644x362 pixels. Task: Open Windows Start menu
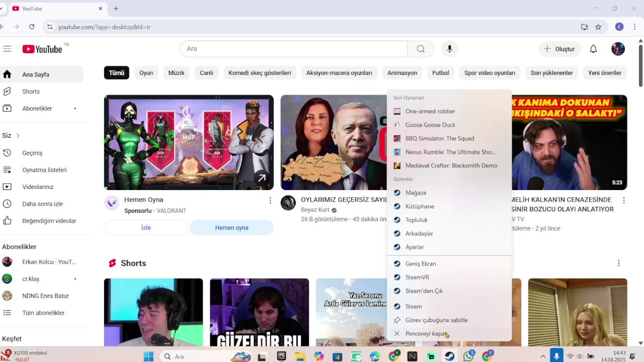(x=148, y=356)
